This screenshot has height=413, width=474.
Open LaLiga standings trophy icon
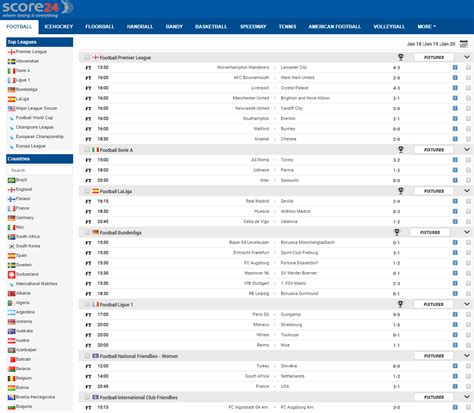[401, 191]
